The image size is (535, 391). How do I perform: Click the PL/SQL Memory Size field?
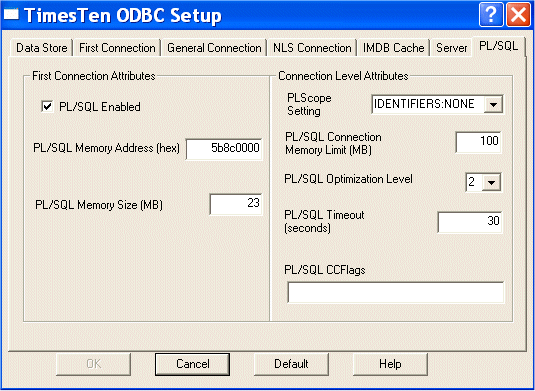236,204
